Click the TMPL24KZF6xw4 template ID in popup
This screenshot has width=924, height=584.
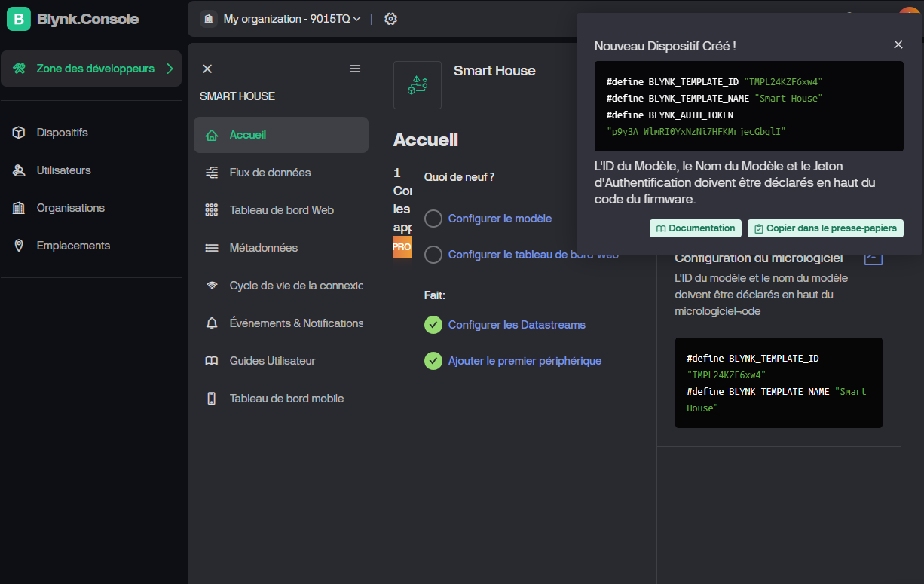tap(783, 81)
